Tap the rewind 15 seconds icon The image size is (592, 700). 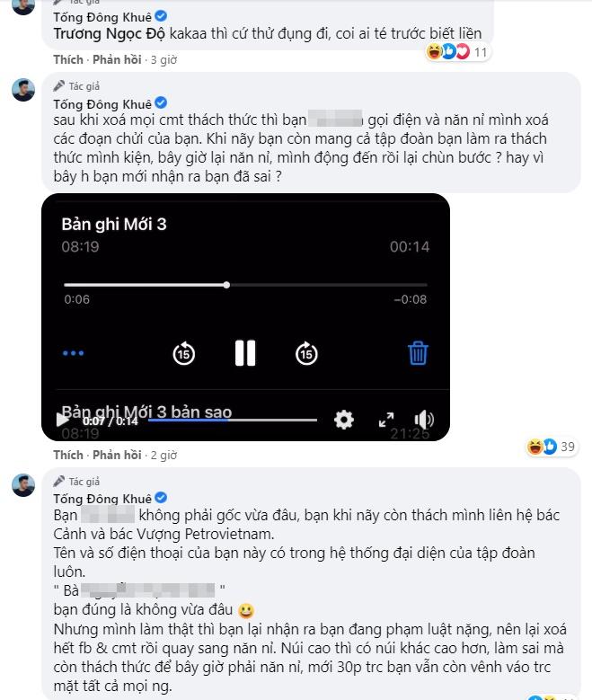pyautogui.click(x=183, y=353)
